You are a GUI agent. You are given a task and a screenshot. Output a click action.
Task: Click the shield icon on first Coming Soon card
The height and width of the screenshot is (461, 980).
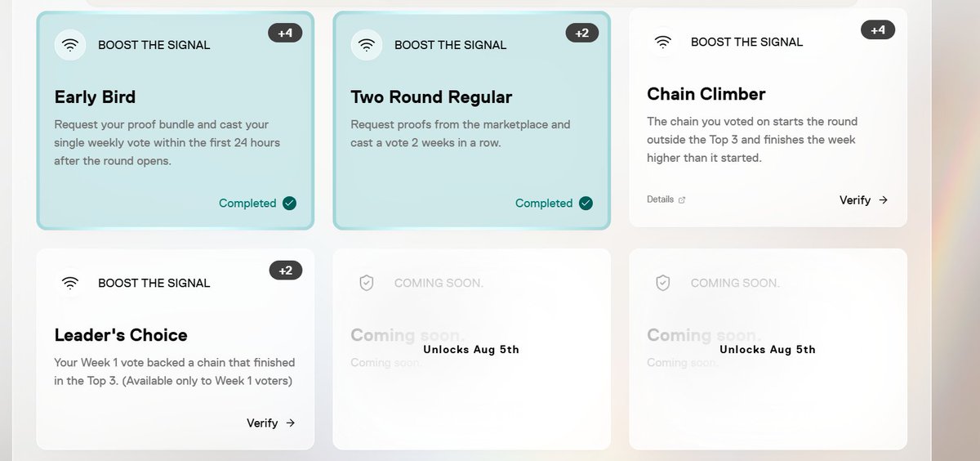pos(367,283)
